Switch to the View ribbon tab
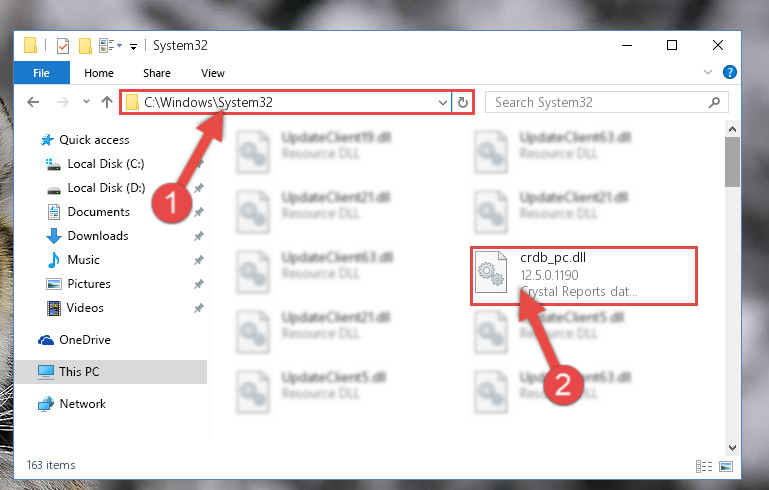 point(213,73)
